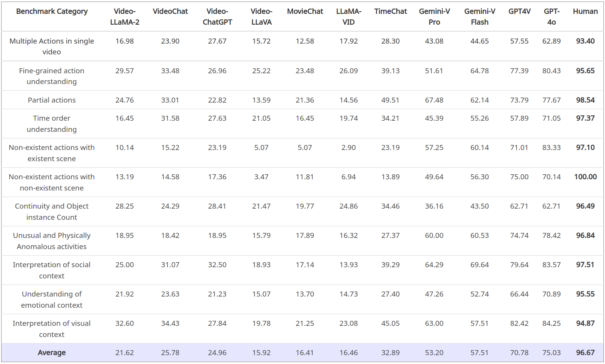This screenshot has width=605, height=364.
Task: Click the Video-LLaVA column header
Action: 261,17
